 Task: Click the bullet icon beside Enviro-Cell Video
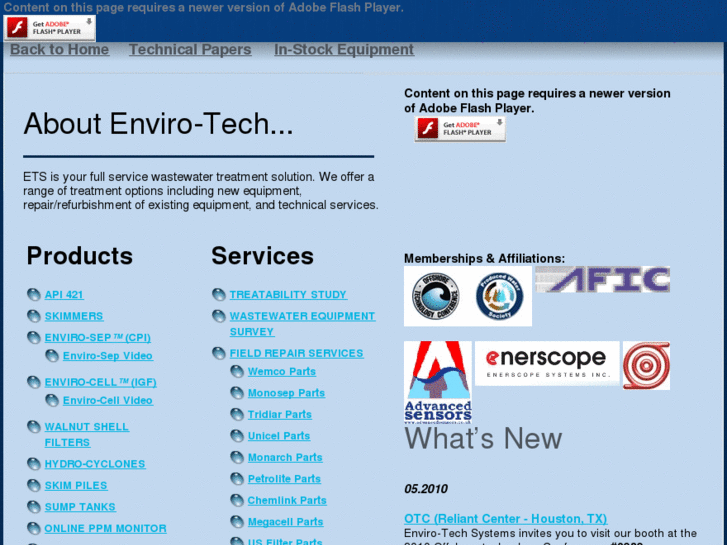52,400
